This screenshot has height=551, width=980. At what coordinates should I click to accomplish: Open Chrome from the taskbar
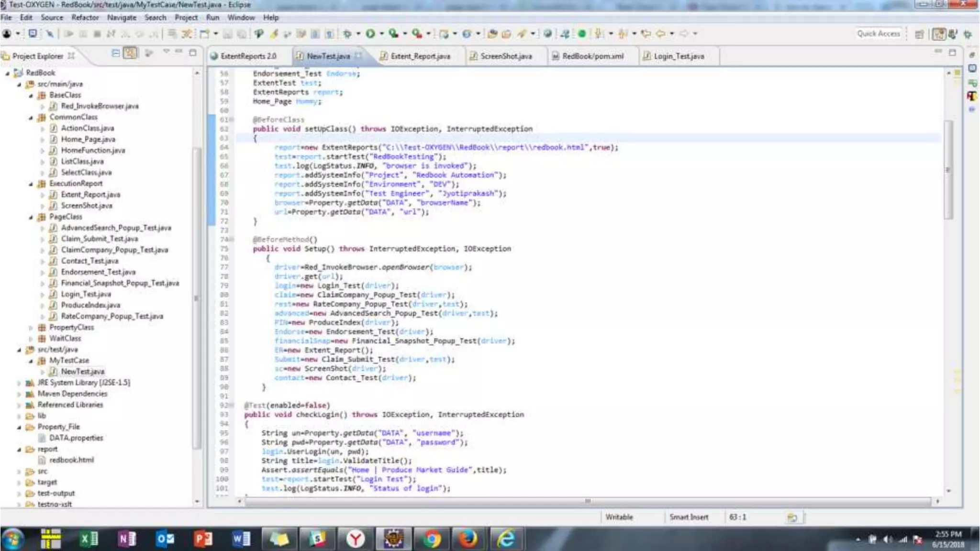[432, 539]
